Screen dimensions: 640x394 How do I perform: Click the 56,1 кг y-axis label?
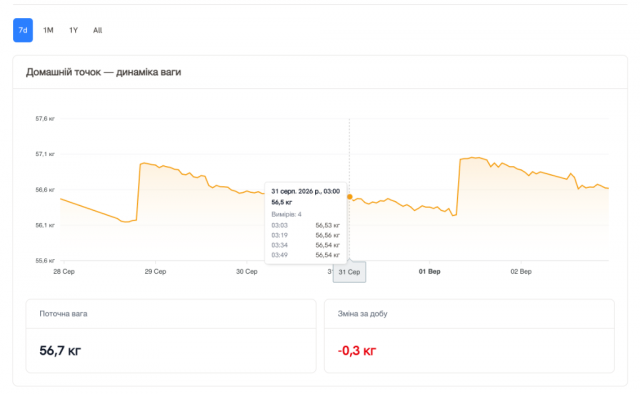coord(45,225)
